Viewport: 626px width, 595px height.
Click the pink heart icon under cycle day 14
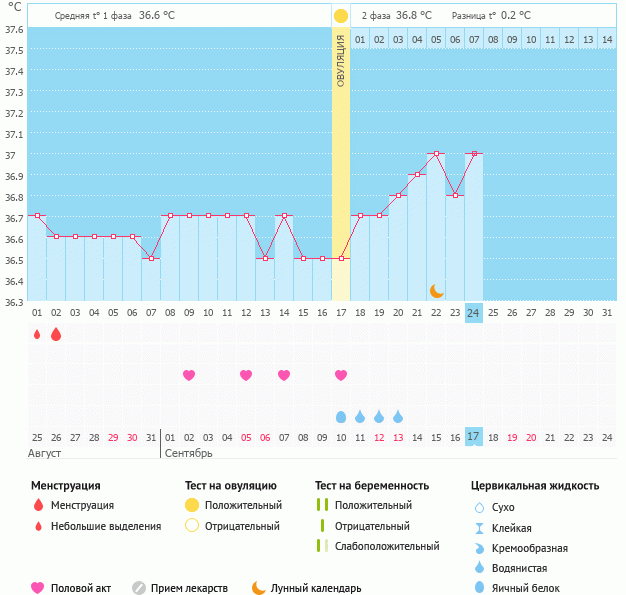(x=284, y=375)
